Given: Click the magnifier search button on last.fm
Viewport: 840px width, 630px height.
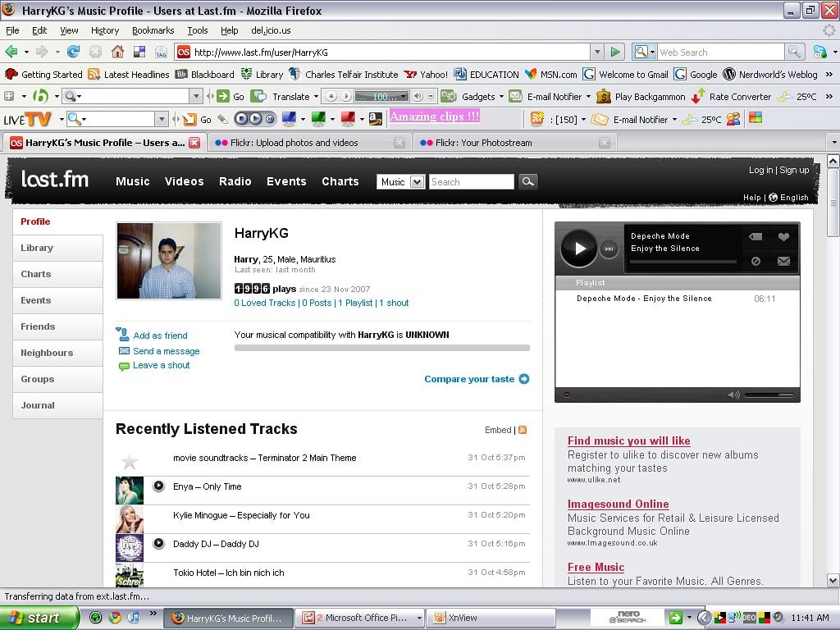Looking at the screenshot, I should tap(527, 181).
